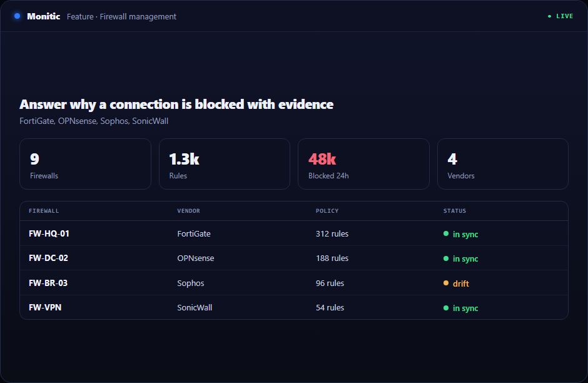Sort by the STATUS column header
The width and height of the screenshot is (588, 383).
tap(455, 211)
